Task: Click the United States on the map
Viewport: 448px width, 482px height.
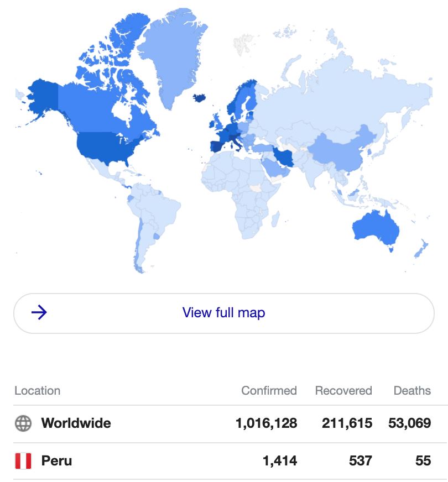Action: click(x=105, y=148)
